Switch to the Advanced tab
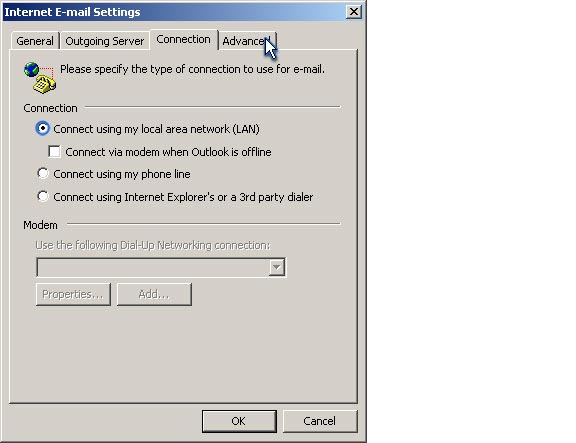This screenshot has width=576, height=443. point(247,41)
